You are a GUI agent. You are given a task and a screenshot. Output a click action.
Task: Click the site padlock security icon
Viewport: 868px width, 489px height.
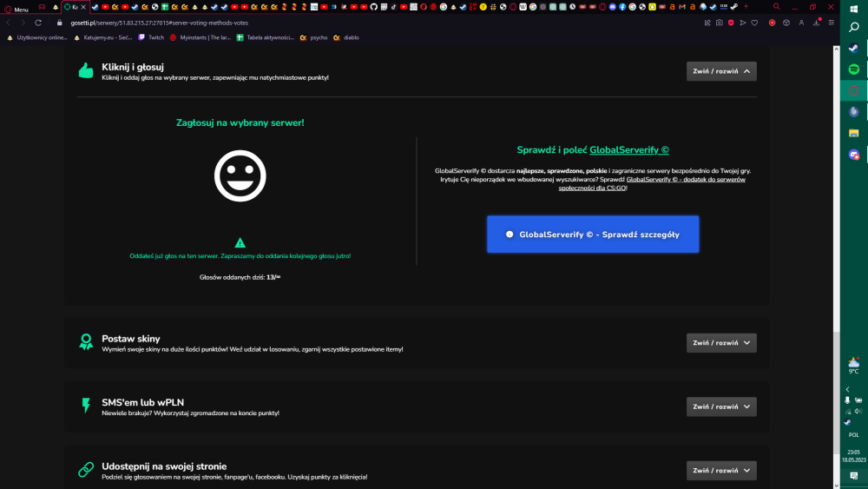click(x=60, y=23)
